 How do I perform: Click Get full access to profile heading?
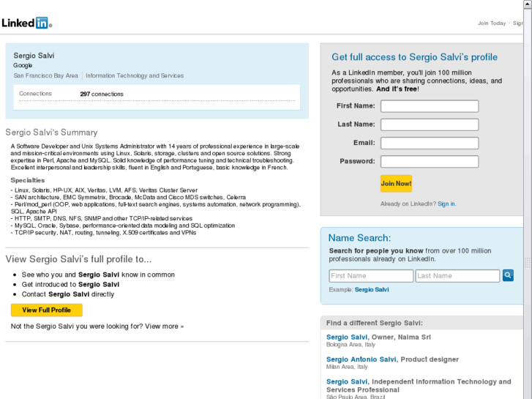415,57
